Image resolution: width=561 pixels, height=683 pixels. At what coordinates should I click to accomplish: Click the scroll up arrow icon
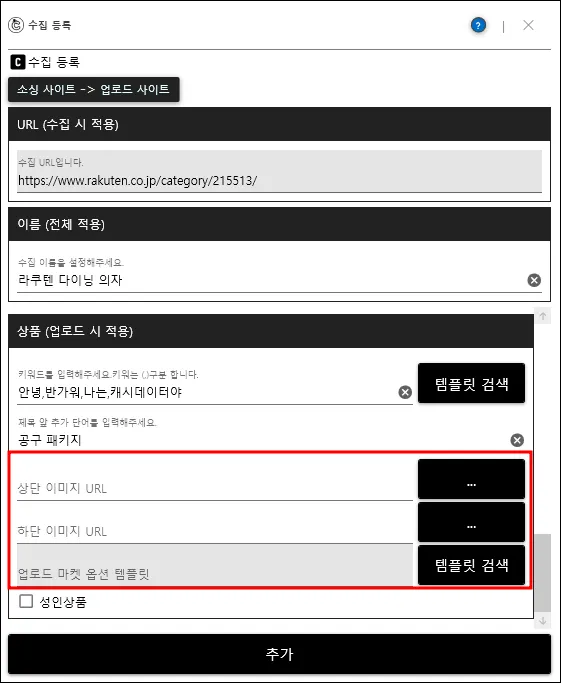(x=543, y=316)
